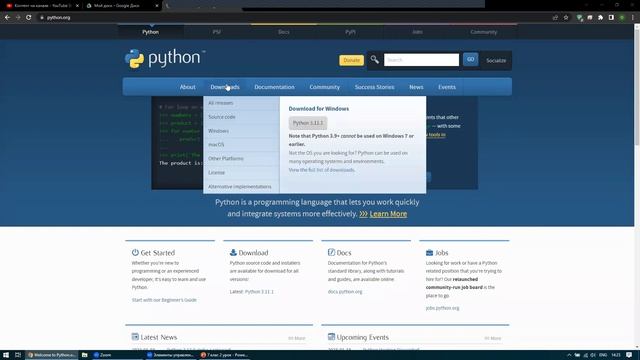Open the Downloads navigation menu

coord(225,87)
